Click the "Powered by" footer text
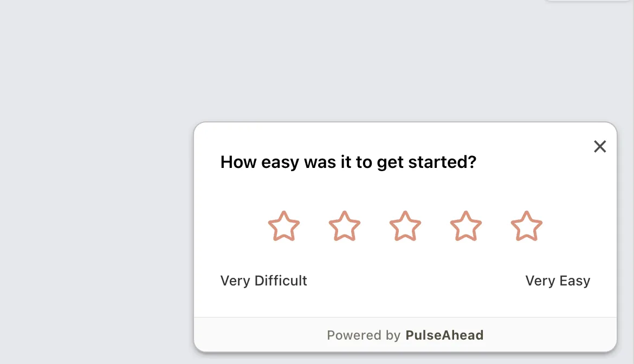This screenshot has width=634, height=364. [364, 335]
